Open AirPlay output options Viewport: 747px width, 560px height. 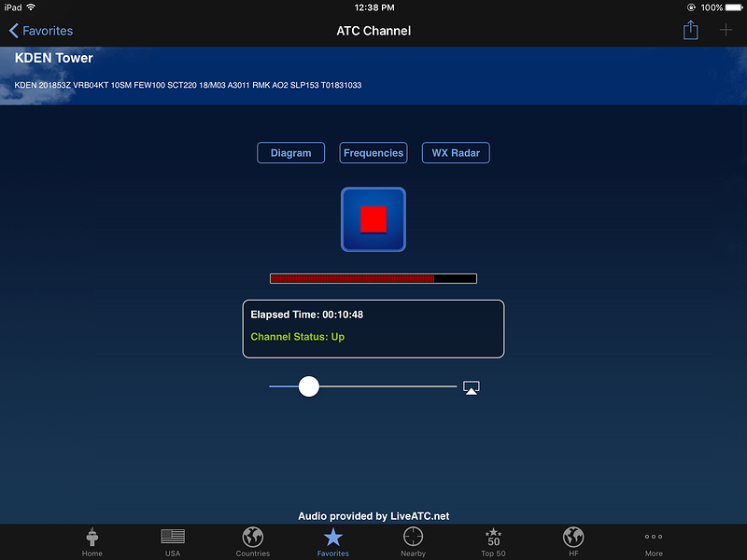(x=472, y=387)
